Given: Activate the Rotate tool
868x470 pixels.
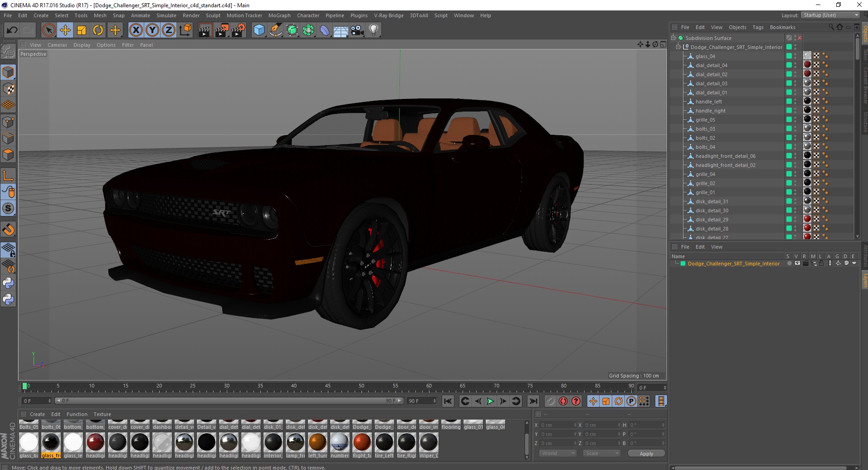Looking at the screenshot, I should [x=98, y=30].
